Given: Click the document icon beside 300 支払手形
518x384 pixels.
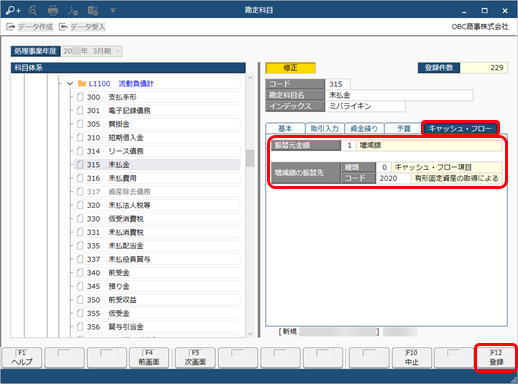Looking at the screenshot, I should point(80,97).
